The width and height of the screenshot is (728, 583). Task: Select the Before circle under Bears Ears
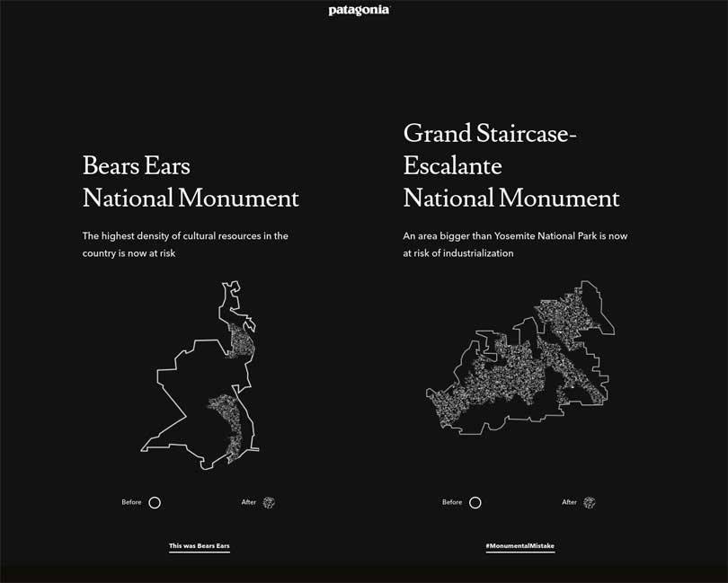pyautogui.click(x=155, y=503)
